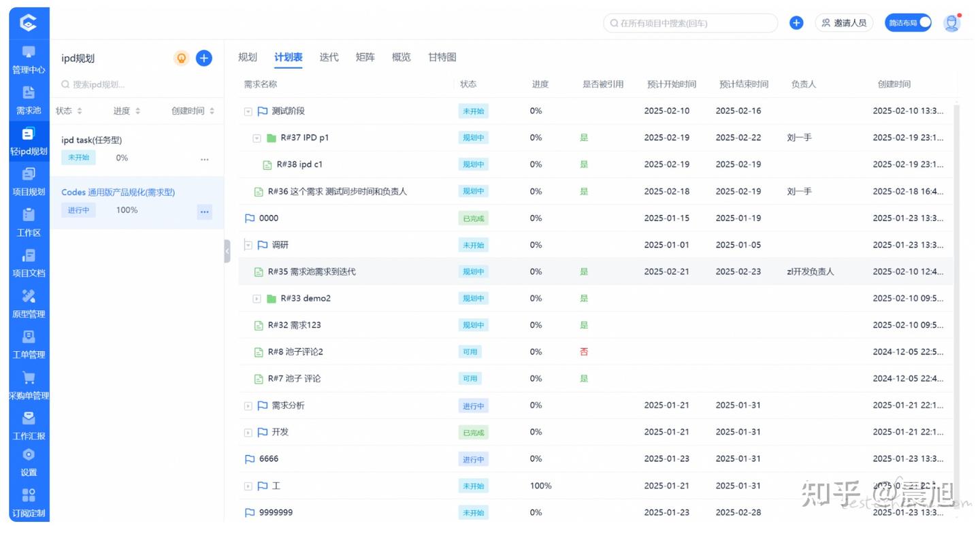The image size is (980, 534).
Task: Open 工单管理 in the sidebar
Action: pos(29,345)
